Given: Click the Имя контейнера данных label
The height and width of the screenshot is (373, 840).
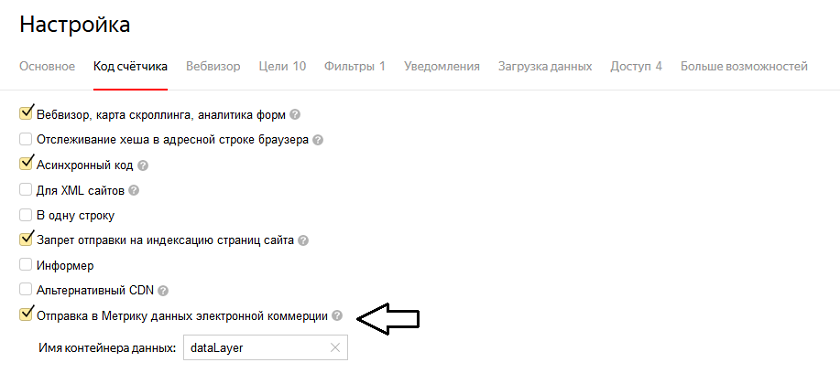Looking at the screenshot, I should 108,348.
